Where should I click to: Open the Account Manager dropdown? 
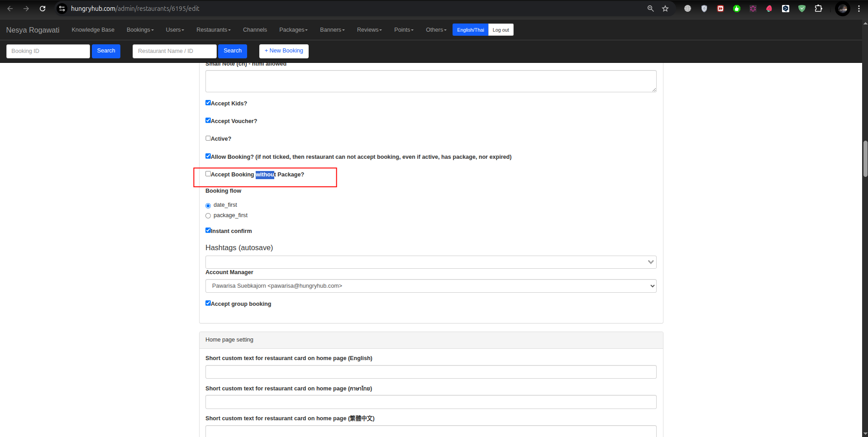[x=430, y=286]
